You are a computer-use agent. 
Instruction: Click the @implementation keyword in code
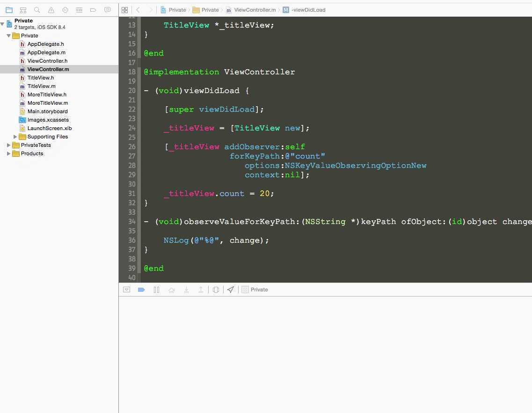click(x=182, y=72)
